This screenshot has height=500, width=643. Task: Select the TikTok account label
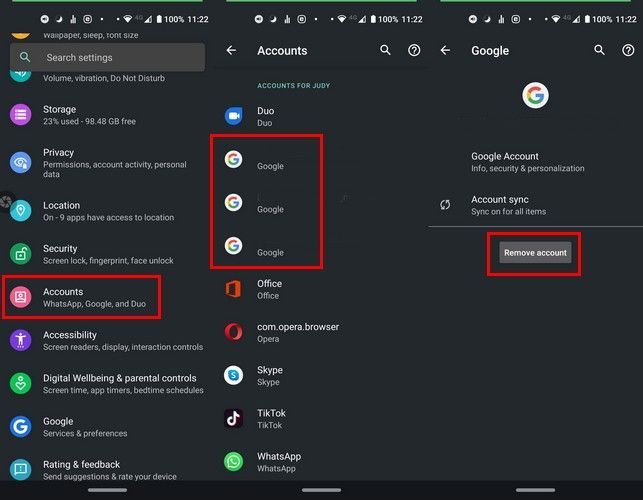tap(271, 419)
